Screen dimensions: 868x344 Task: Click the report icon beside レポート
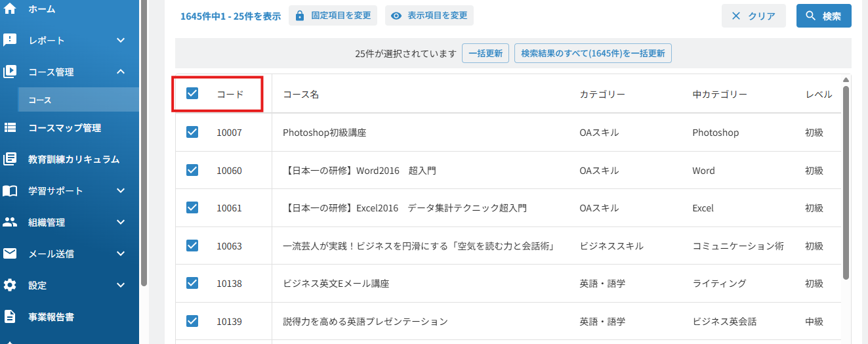click(x=10, y=40)
